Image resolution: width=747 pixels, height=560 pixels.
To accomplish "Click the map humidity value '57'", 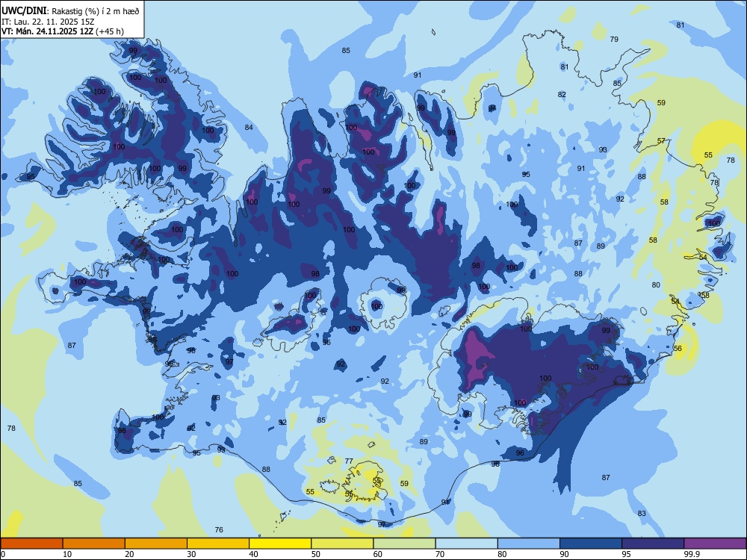I will [661, 141].
